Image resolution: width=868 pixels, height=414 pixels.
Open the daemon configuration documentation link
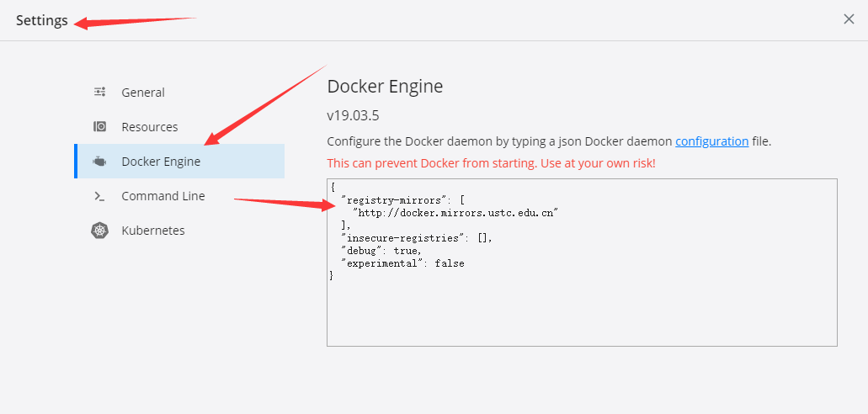pos(712,141)
